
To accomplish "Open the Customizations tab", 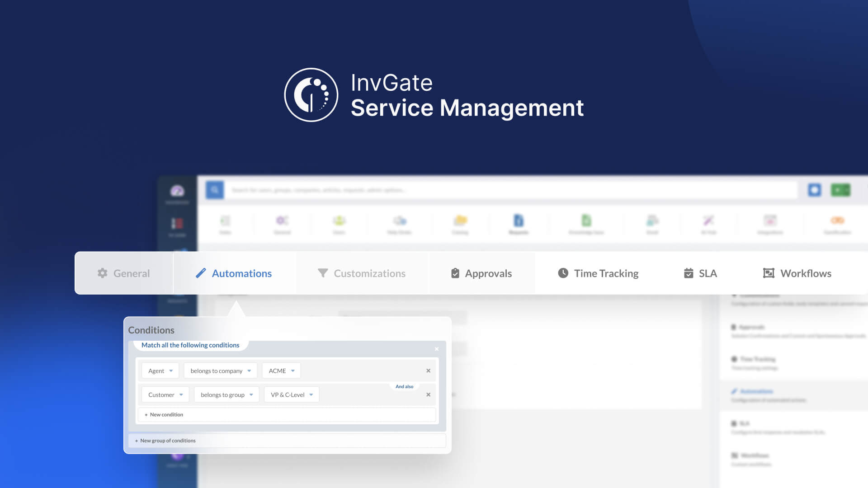I will pyautogui.click(x=362, y=273).
